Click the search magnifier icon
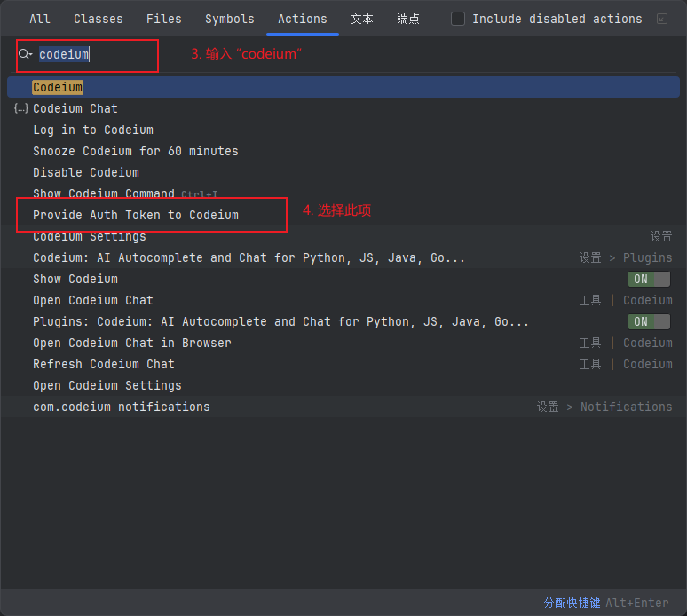The height and width of the screenshot is (616, 687). tap(25, 54)
